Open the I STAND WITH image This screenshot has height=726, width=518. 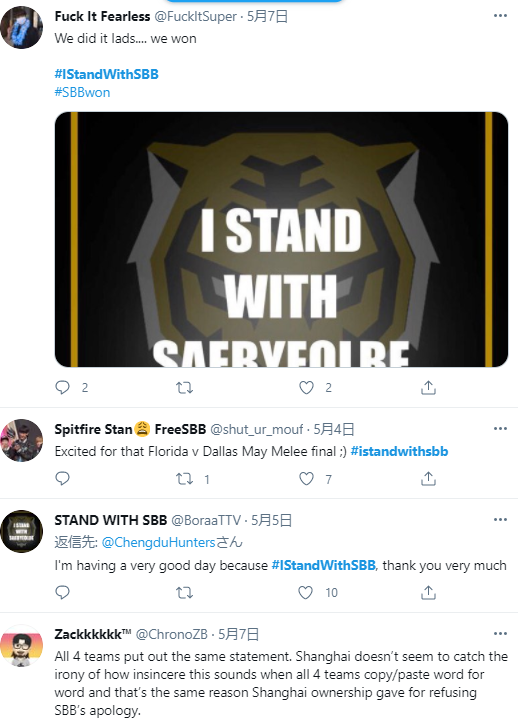(281, 239)
